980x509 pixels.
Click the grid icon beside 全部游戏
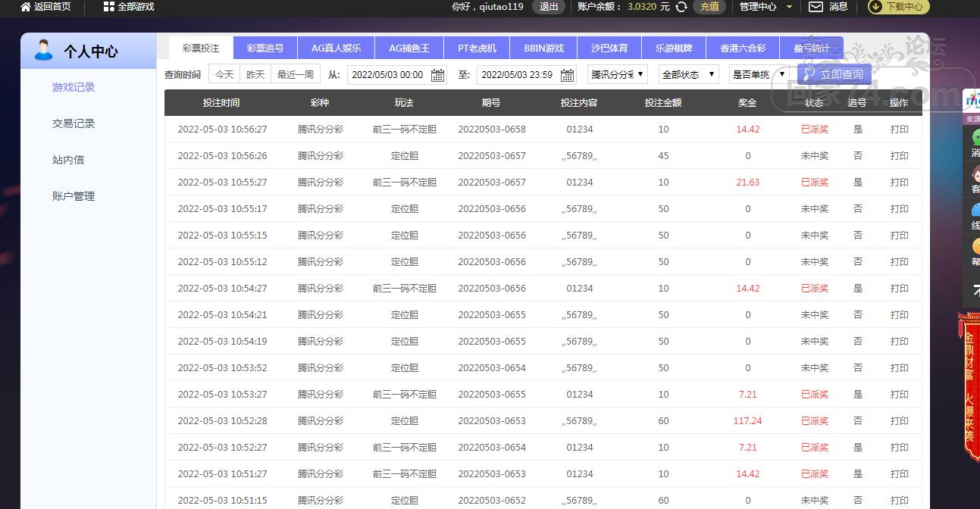point(108,7)
